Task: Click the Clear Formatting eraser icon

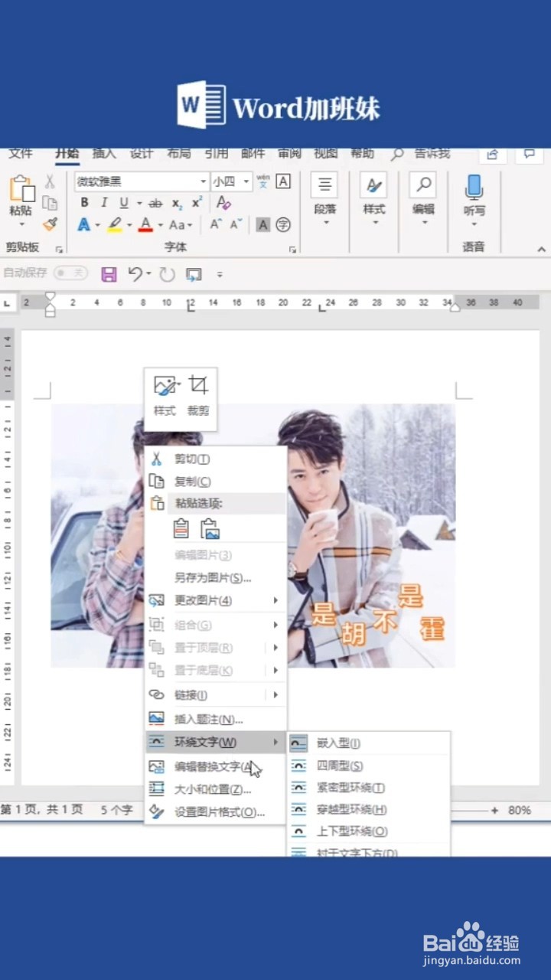Action: 223,203
